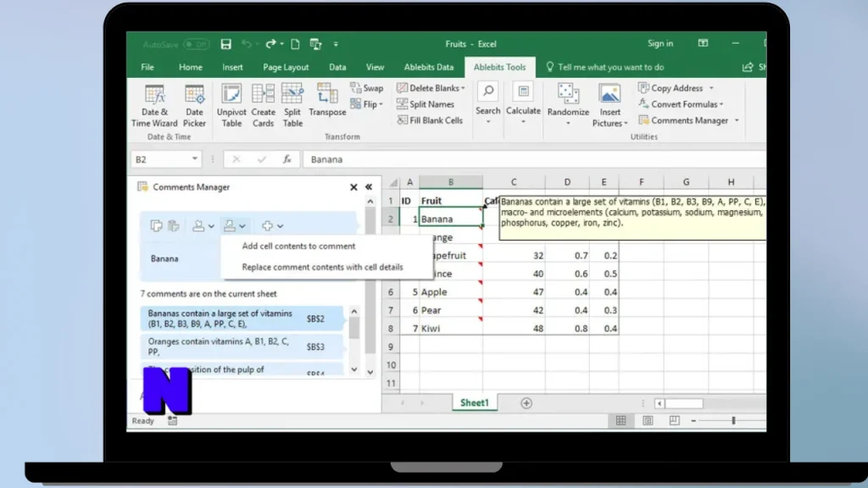Close the Comments Manager pane
Screen dimensions: 868x488
click(x=353, y=187)
